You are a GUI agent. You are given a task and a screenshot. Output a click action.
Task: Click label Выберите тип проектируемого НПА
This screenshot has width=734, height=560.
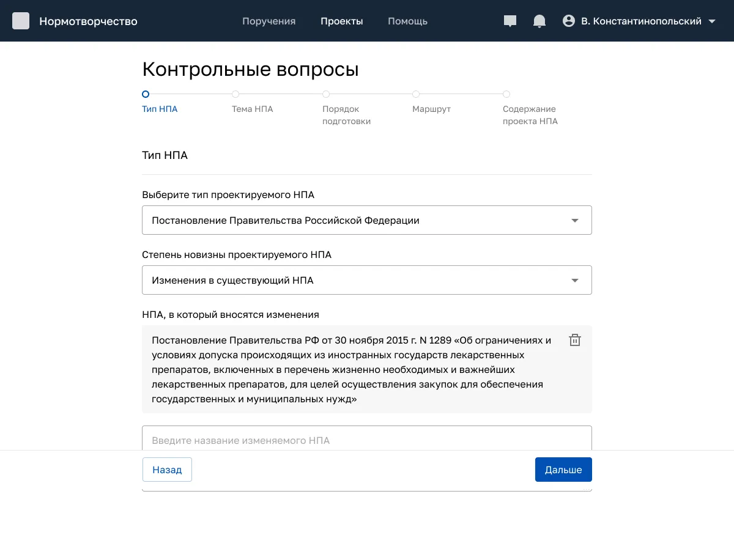[228, 195]
